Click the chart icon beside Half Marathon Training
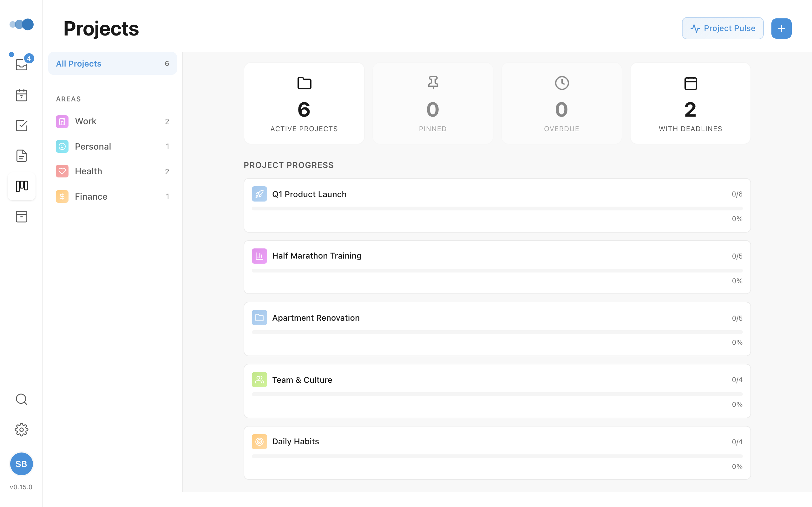The image size is (812, 507). [x=259, y=255]
